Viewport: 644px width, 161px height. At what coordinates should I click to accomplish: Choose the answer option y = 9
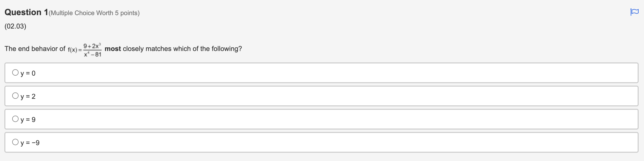[x=28, y=119]
